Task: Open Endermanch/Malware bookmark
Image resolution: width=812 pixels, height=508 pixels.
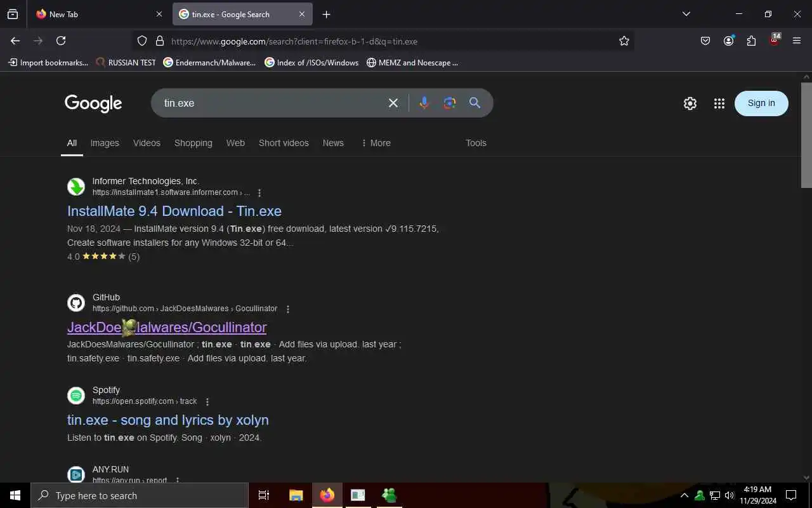Action: point(209,62)
